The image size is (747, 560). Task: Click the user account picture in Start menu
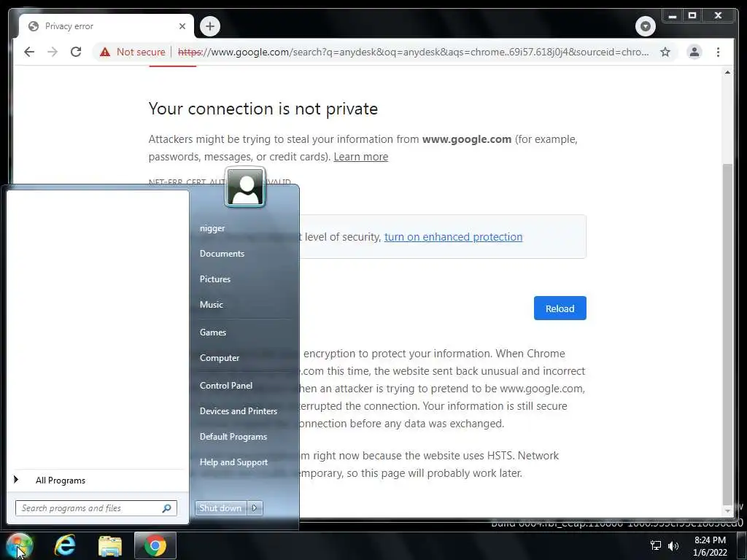tap(245, 187)
